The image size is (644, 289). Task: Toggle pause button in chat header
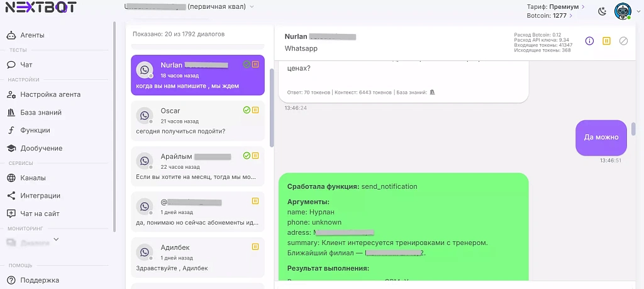click(606, 41)
